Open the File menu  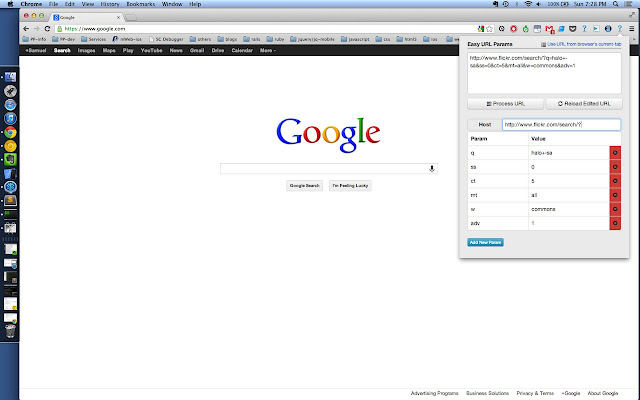click(53, 4)
